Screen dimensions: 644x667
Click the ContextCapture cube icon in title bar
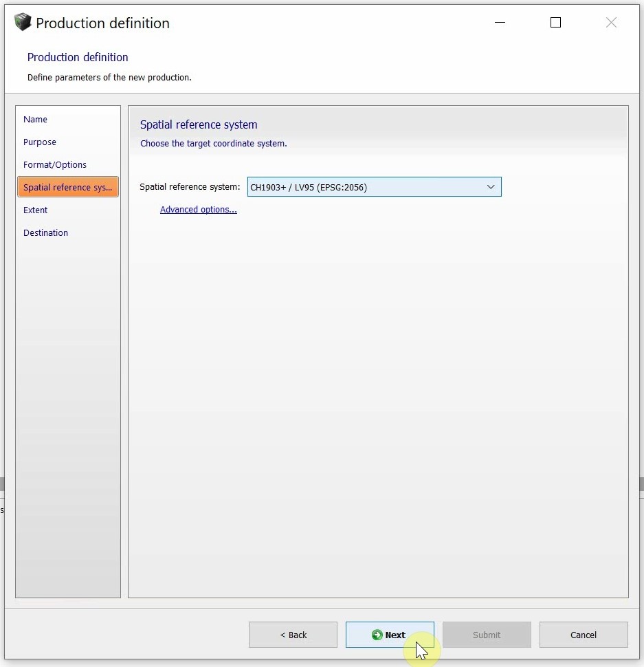(23, 22)
